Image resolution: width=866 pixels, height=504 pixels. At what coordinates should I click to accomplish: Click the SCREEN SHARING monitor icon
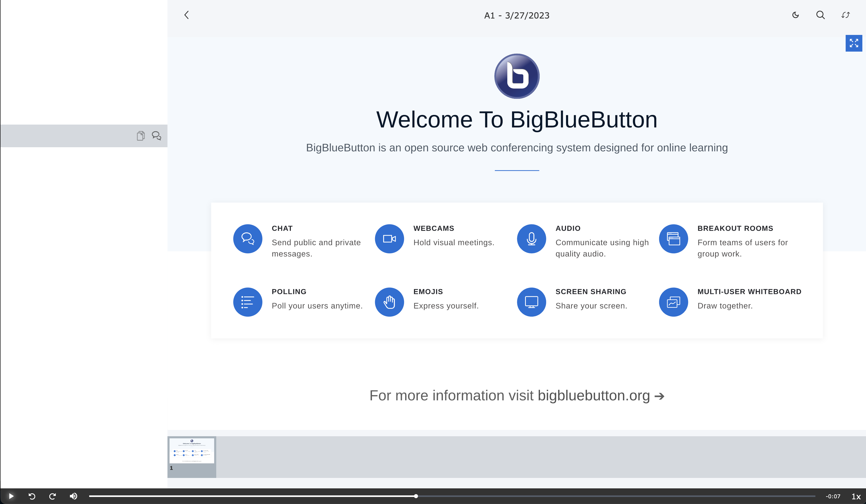[x=531, y=302]
